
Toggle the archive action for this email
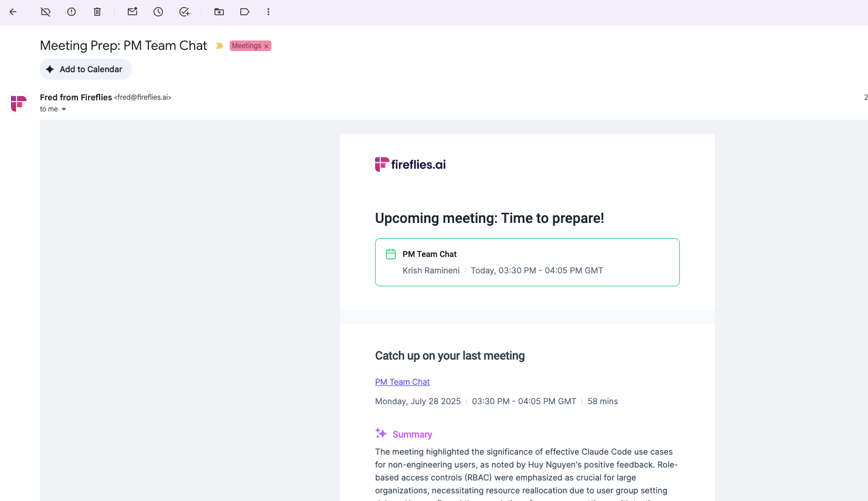[x=46, y=12]
